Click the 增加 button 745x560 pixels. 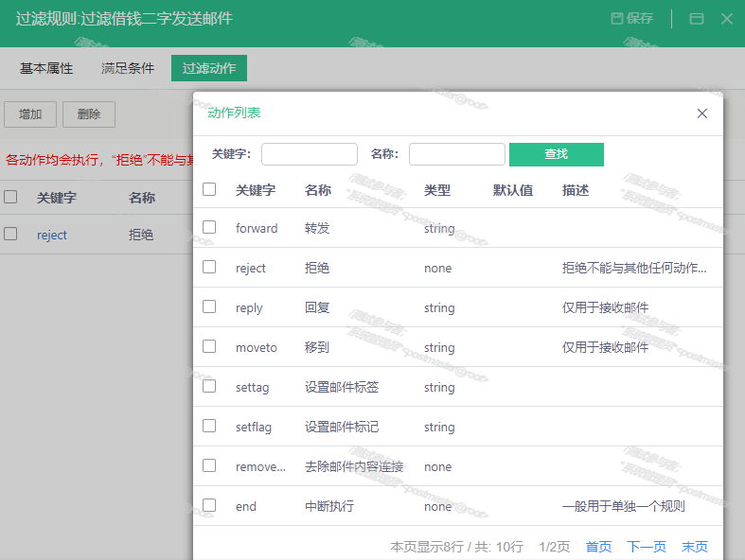(30, 114)
